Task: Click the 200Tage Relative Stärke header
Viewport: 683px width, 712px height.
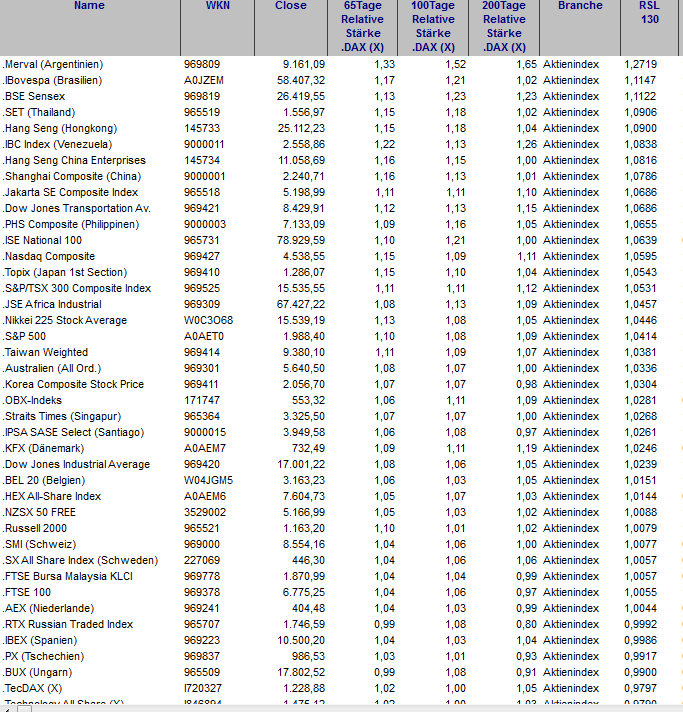Action: 503,26
